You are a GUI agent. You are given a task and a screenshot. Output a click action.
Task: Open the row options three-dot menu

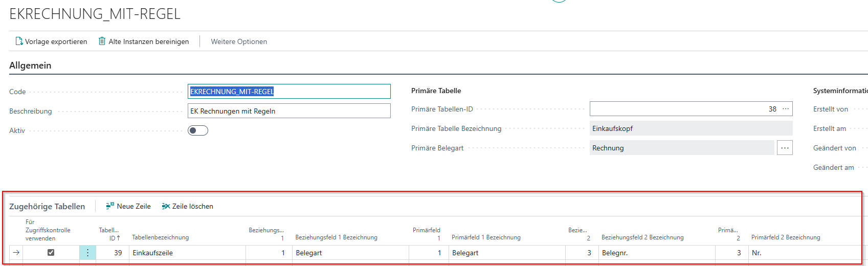tap(87, 253)
